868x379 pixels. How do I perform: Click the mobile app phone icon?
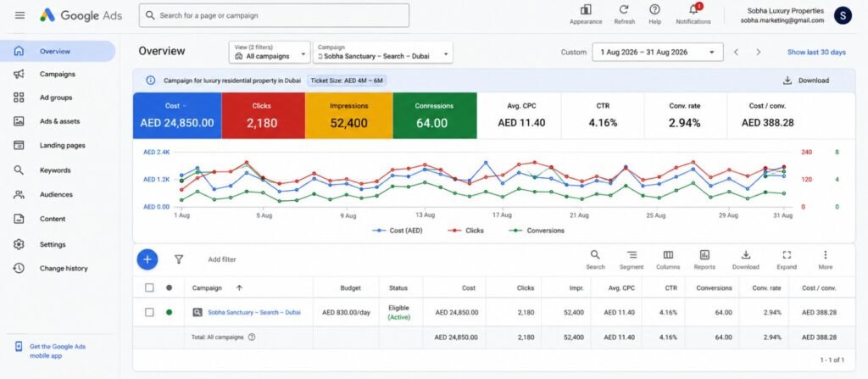coord(19,347)
